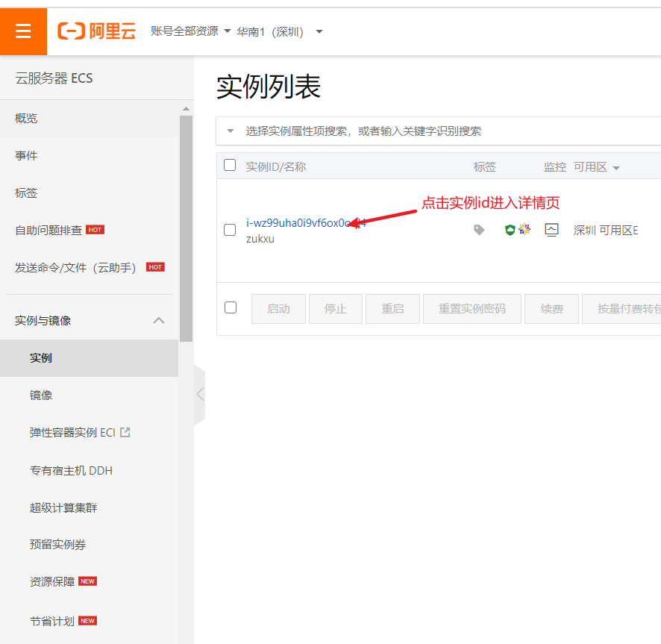661x644 pixels.
Task: Open the 账号全部资源 dropdown
Action: click(x=190, y=31)
